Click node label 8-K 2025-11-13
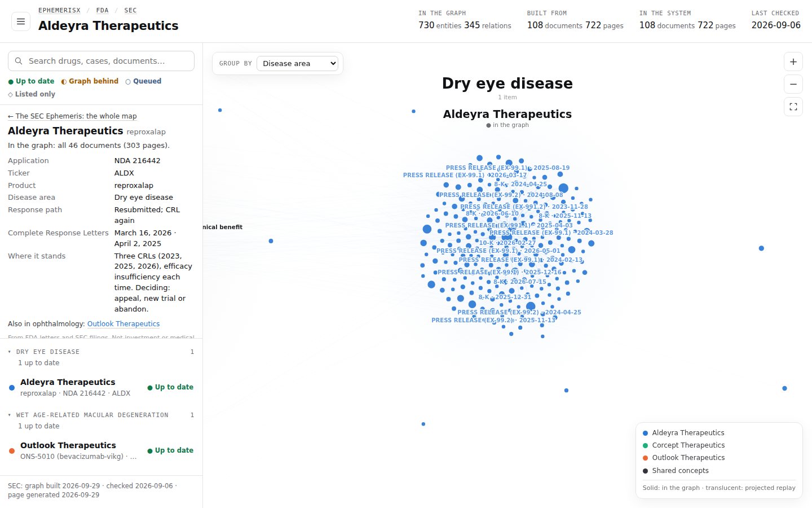Screen dimensions: 812x508 coord(565,216)
